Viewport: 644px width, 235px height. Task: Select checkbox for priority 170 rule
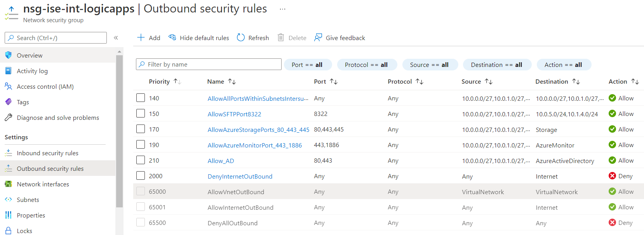(141, 129)
